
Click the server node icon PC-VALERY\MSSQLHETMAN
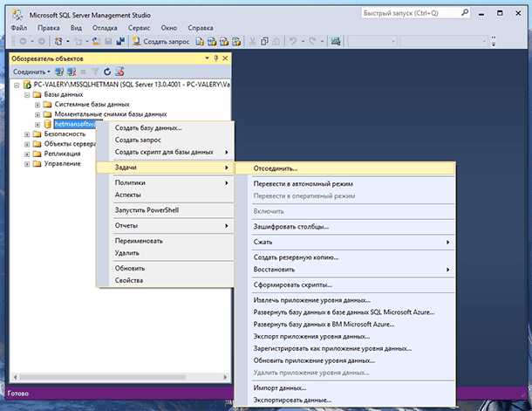click(27, 85)
